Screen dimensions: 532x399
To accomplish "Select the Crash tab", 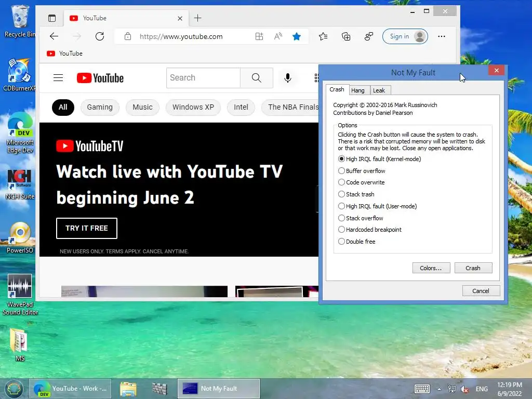I will pyautogui.click(x=337, y=89).
